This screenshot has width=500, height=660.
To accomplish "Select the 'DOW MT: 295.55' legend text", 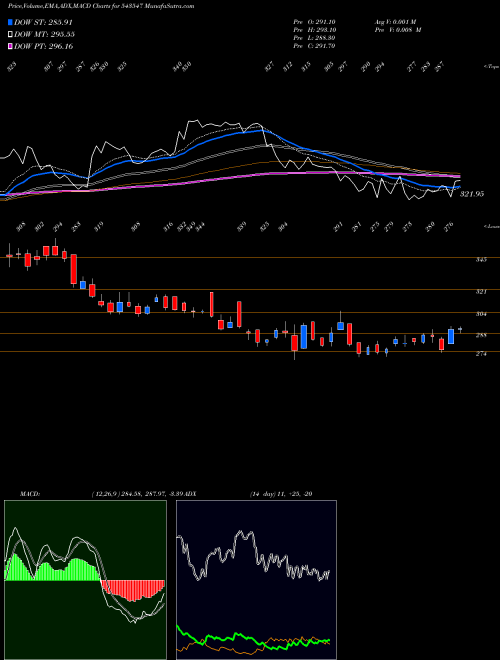I will pos(44,34).
